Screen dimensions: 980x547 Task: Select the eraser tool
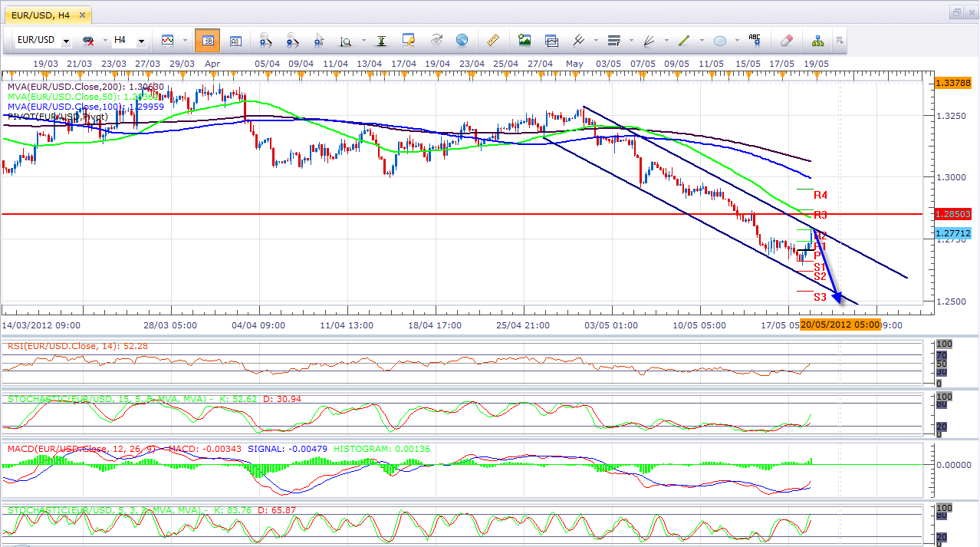(x=786, y=40)
